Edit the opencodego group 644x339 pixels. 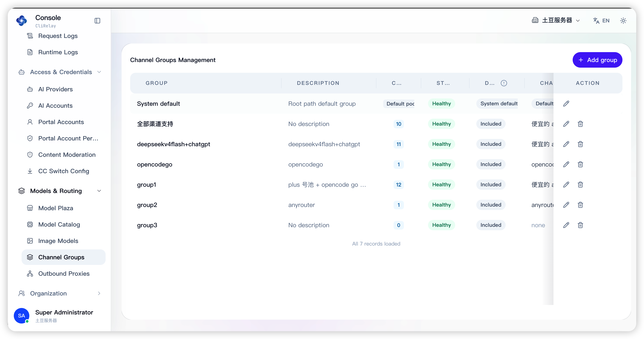coord(566,164)
